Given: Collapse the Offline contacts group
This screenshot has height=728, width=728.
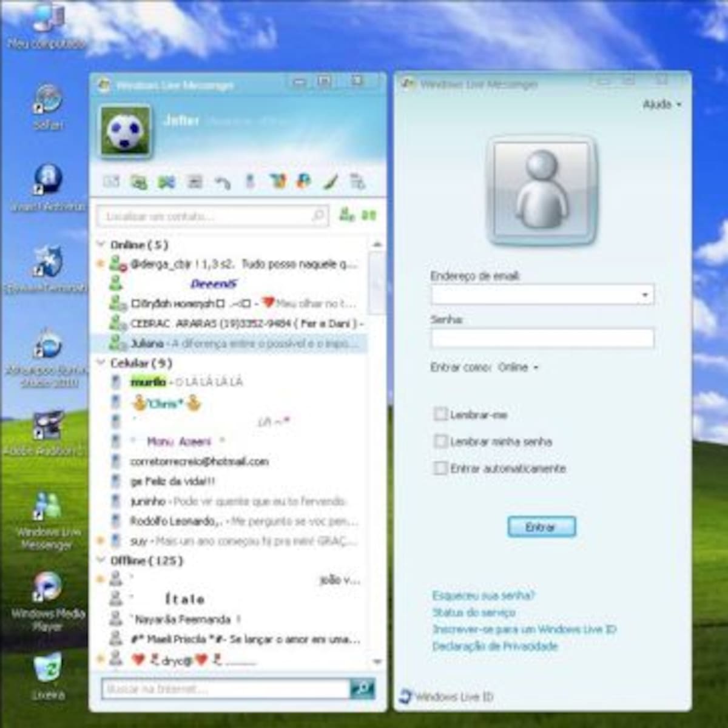Looking at the screenshot, I should [101, 560].
